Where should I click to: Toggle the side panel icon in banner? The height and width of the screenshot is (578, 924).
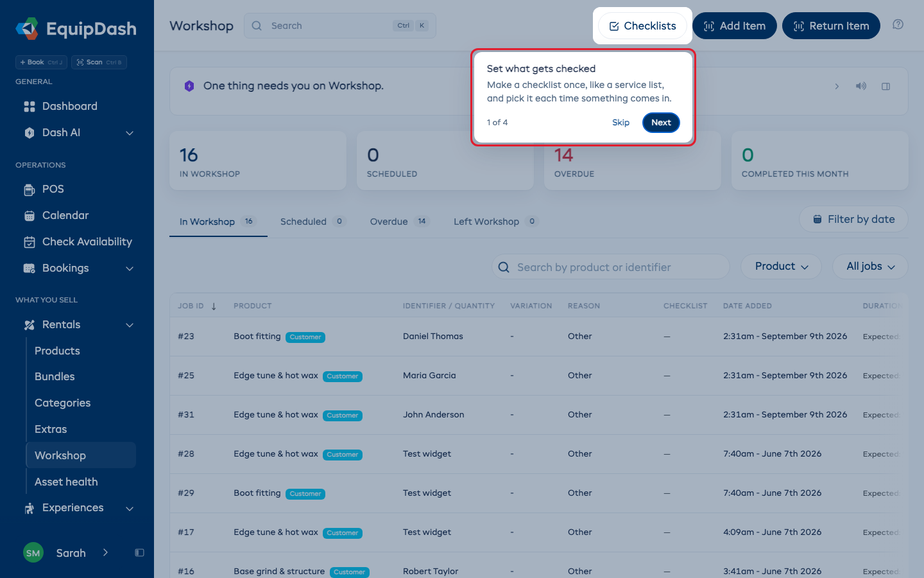pos(886,86)
